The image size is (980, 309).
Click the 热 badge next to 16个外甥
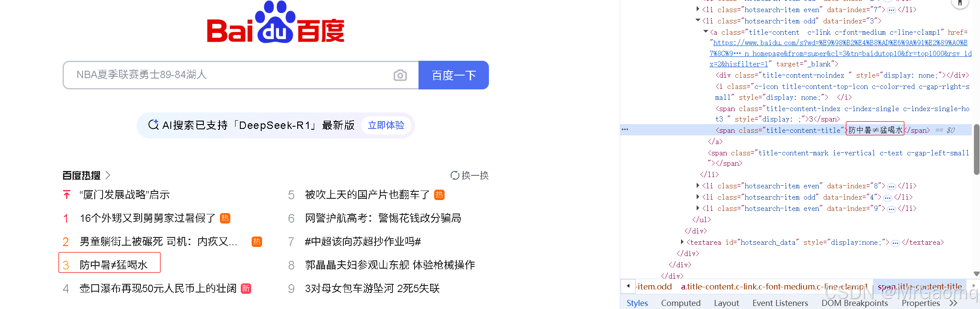click(x=225, y=218)
